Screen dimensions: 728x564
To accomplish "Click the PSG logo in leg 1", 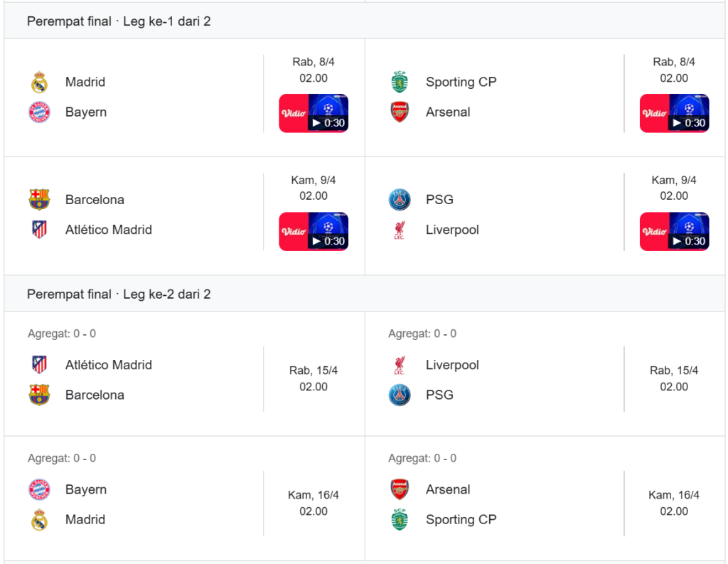I will (400, 200).
